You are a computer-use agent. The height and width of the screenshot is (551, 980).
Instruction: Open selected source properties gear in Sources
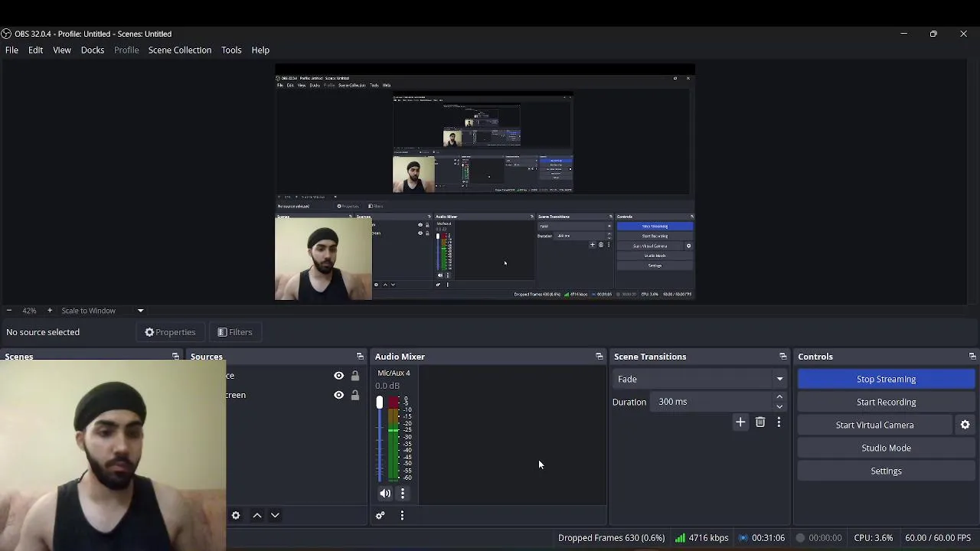click(x=236, y=516)
